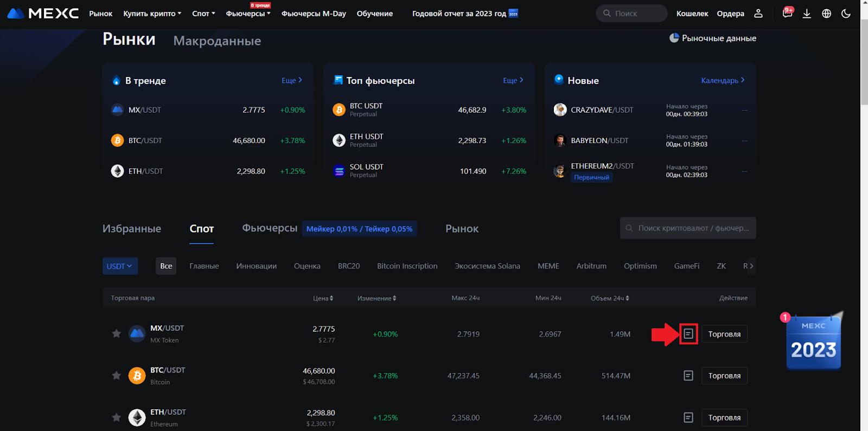Open Фьючерсы M-Day menu item

[x=314, y=14]
